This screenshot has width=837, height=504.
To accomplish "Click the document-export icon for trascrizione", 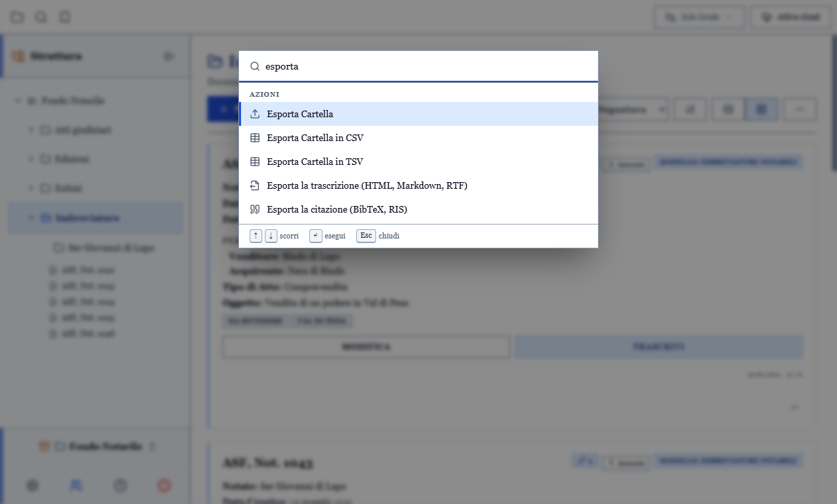I will 255,185.
